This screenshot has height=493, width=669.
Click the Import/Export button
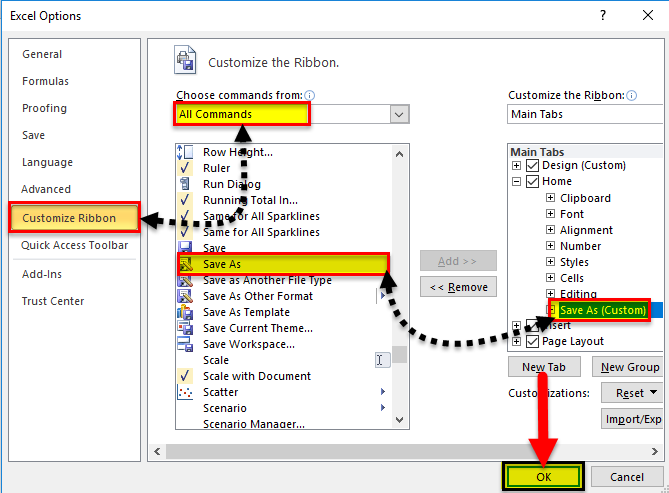[x=632, y=419]
